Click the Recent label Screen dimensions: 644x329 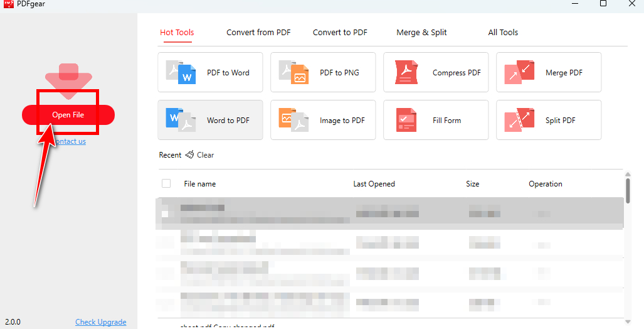click(x=170, y=155)
